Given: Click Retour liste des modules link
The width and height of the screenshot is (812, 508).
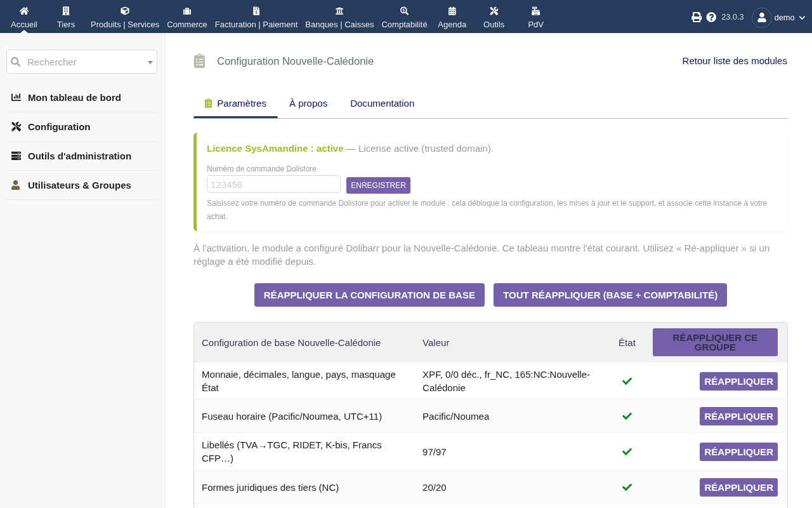Looking at the screenshot, I should click(x=735, y=61).
